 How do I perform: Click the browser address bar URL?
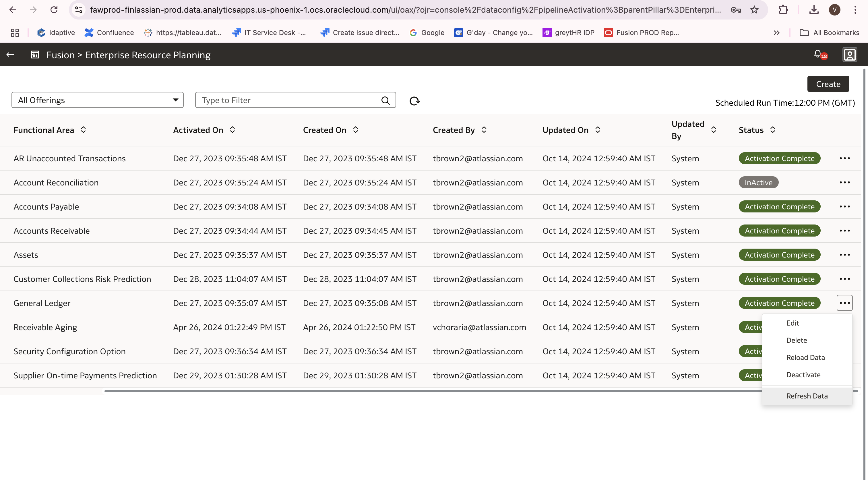coord(405,10)
